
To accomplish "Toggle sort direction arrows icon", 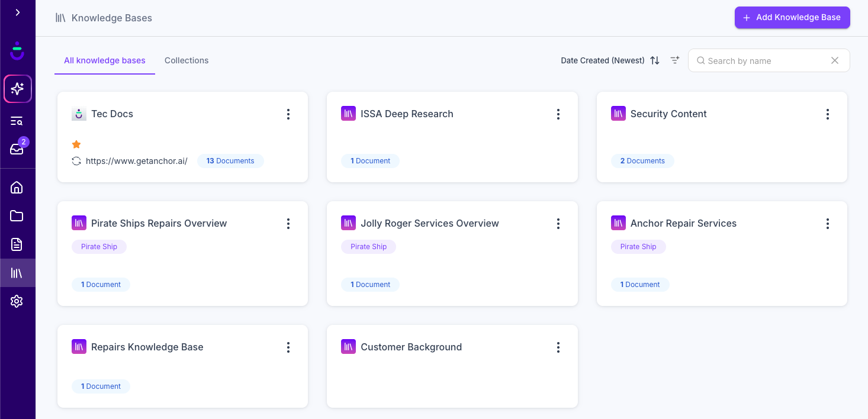I will point(655,60).
